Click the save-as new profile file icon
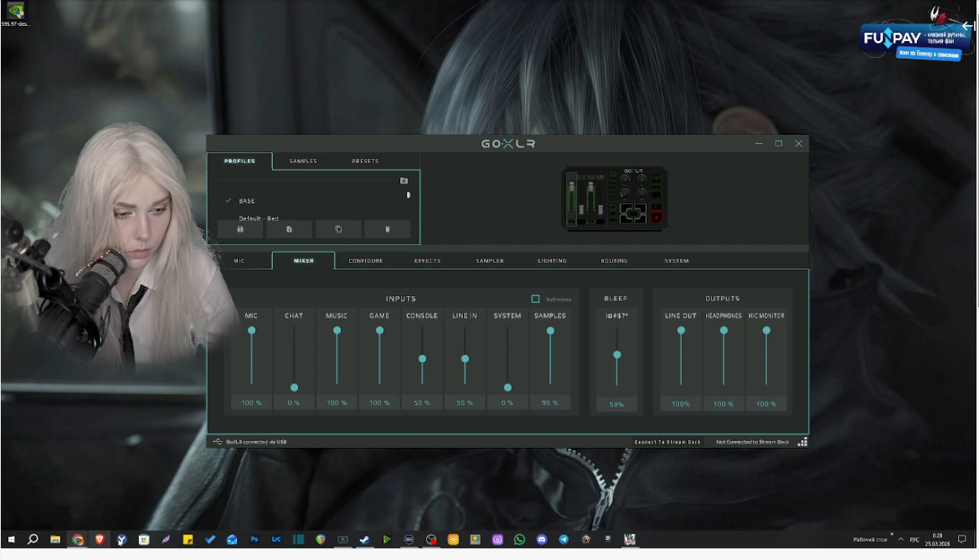The image size is (979, 560). click(x=289, y=229)
